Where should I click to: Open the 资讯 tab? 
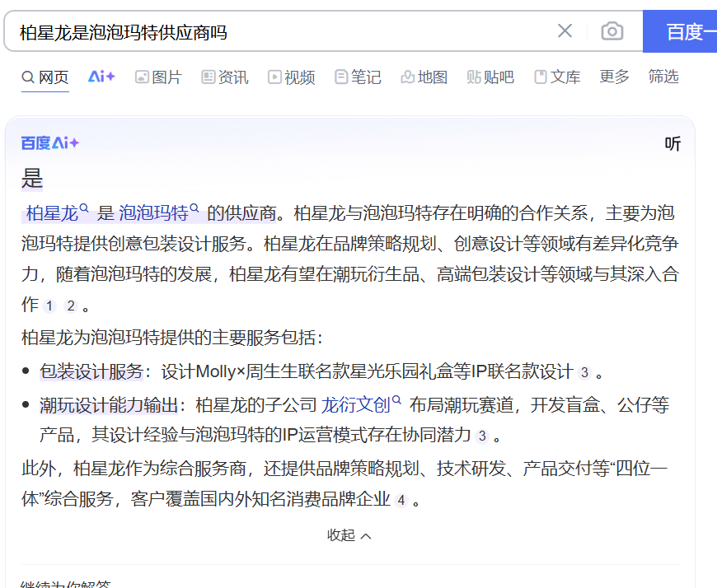(x=224, y=77)
